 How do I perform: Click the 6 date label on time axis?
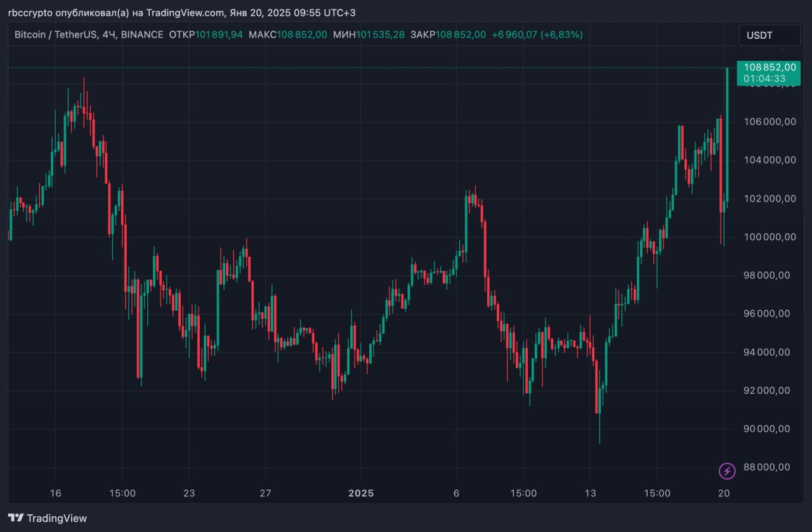(x=456, y=493)
